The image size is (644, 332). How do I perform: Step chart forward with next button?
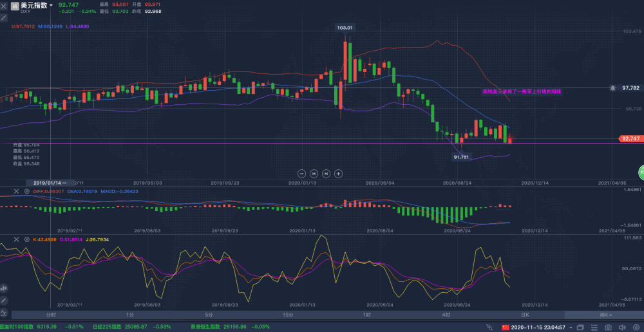(x=326, y=173)
